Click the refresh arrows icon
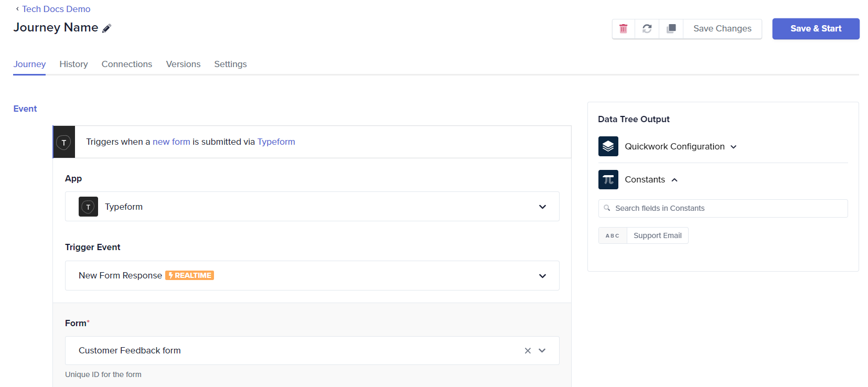The width and height of the screenshot is (868, 387). tap(647, 29)
